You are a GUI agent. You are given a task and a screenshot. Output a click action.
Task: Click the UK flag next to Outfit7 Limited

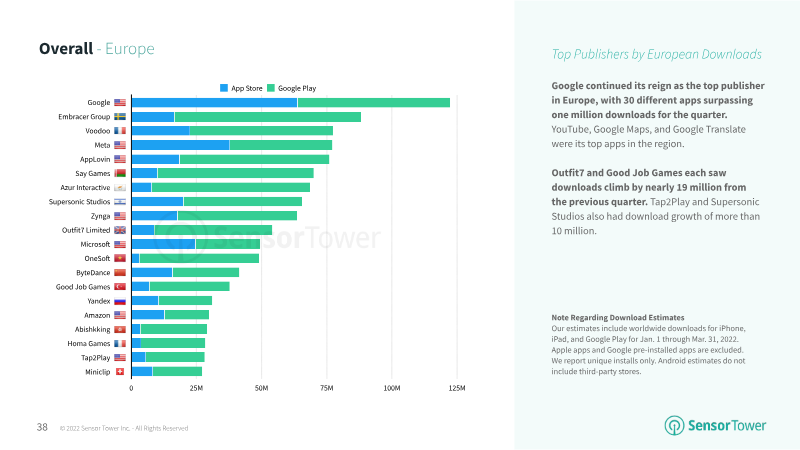(x=120, y=230)
